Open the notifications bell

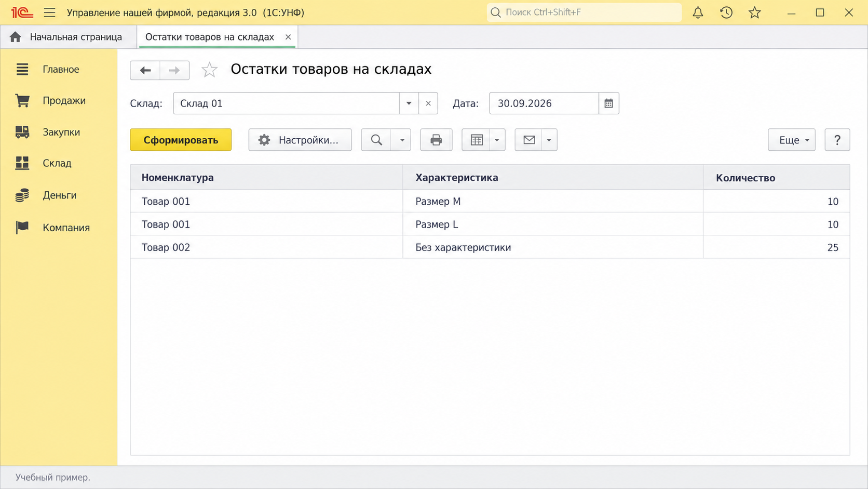point(698,12)
